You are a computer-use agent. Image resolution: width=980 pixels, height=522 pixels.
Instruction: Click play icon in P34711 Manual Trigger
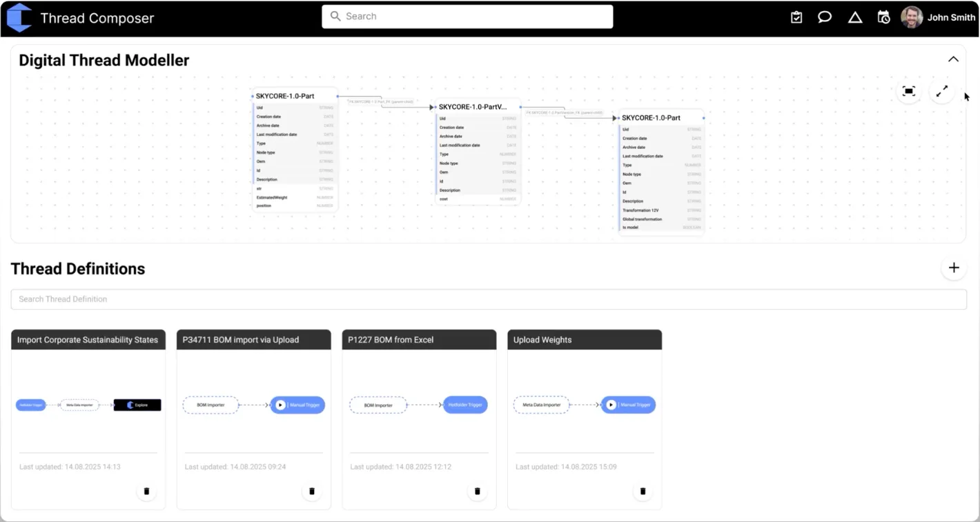(280, 405)
